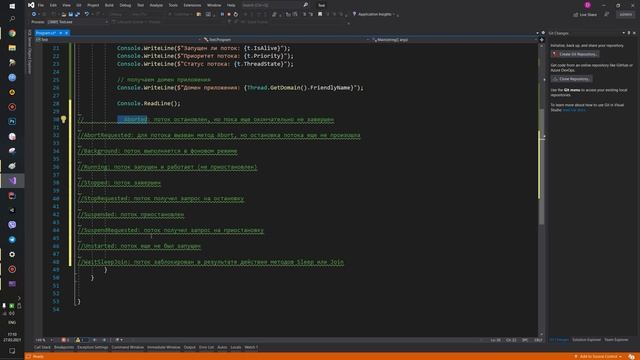The image size is (640, 360).
Task: Click the Restart debugging icon
Action: pos(236,14)
